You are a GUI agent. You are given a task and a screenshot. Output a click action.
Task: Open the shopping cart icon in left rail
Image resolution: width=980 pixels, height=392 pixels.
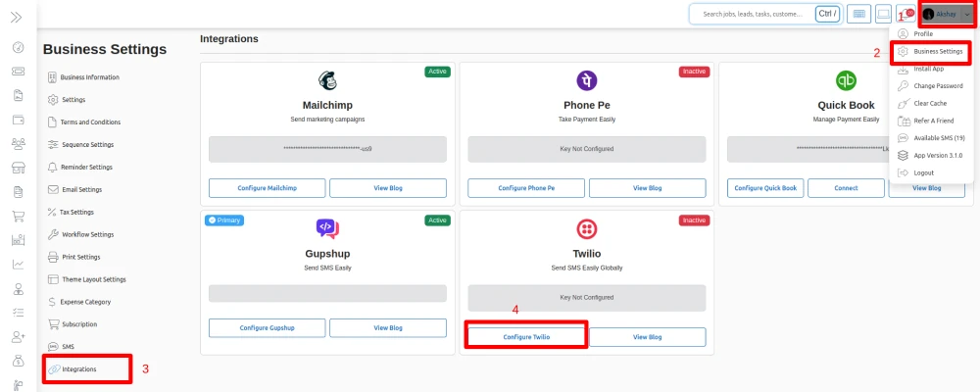(x=18, y=217)
